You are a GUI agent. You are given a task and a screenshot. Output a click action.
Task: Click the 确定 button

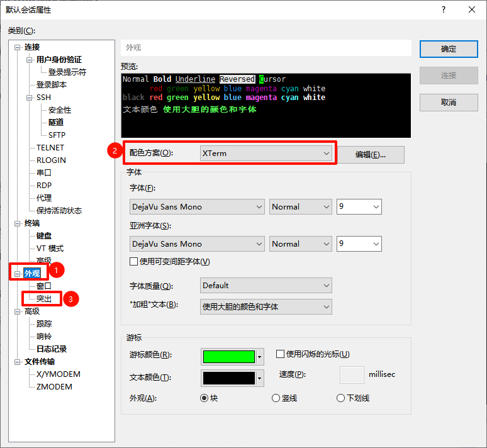(449, 49)
